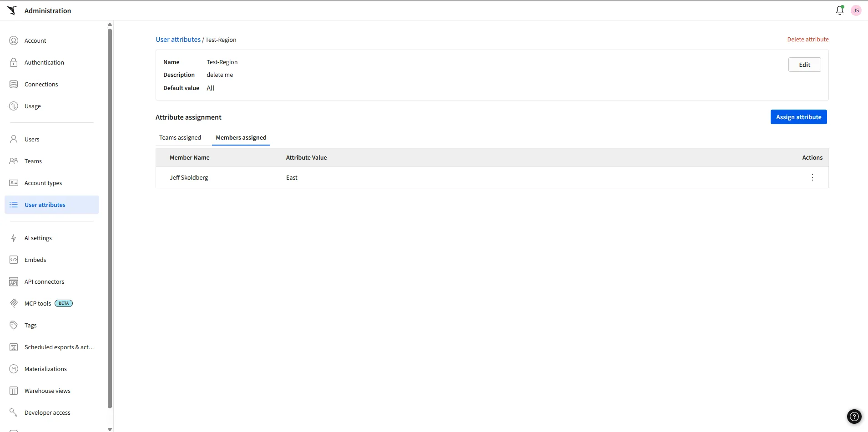
Task: Click the Scheduled exports calendar icon
Action: point(14,347)
